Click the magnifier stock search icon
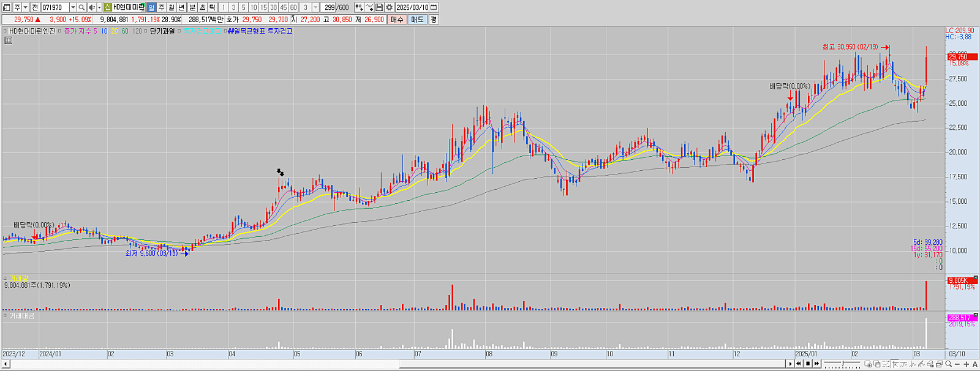This screenshot has width=980, height=371. tap(81, 7)
